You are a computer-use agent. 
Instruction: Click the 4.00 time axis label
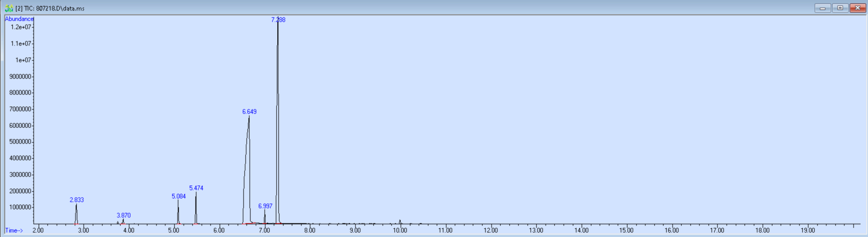129,230
